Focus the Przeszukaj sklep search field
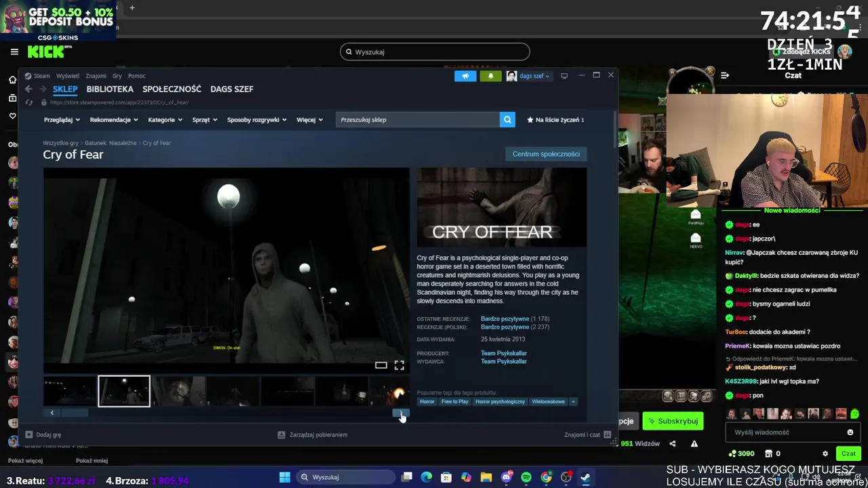This screenshot has width=868, height=488. pyautogui.click(x=418, y=120)
